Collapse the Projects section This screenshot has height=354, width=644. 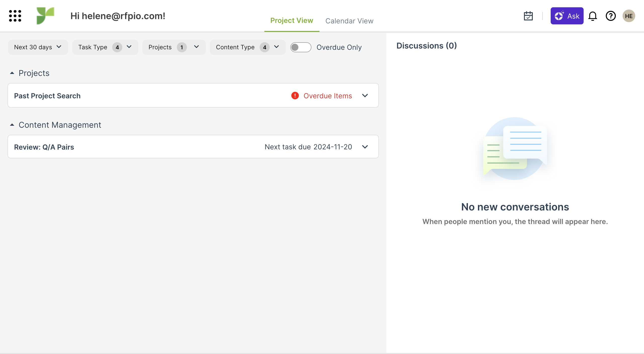coord(12,73)
